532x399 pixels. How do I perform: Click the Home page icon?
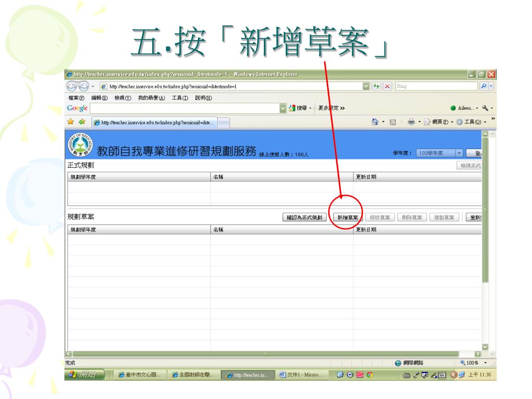tap(375, 122)
